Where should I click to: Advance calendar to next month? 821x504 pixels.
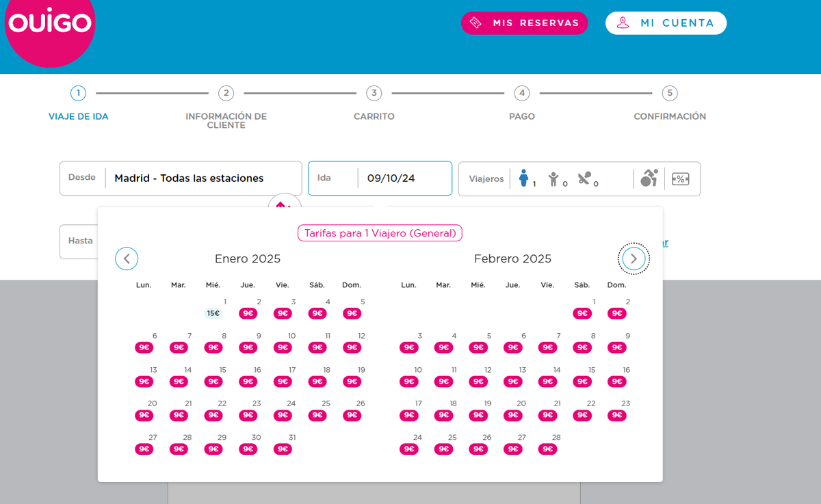click(x=634, y=258)
